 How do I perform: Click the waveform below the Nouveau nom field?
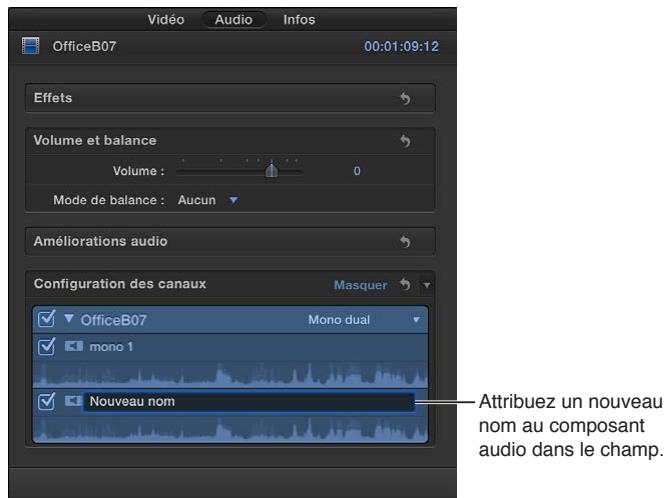click(x=230, y=428)
